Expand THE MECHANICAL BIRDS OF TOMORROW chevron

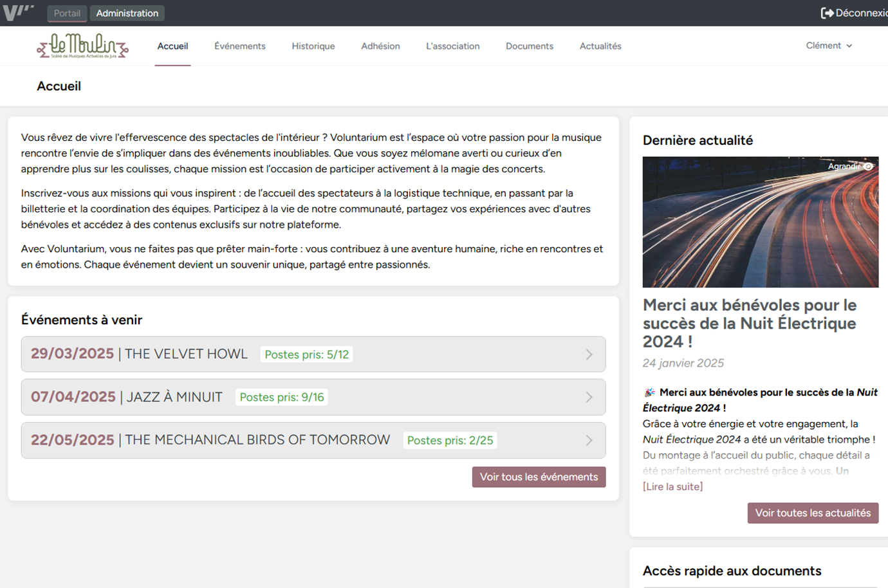pyautogui.click(x=589, y=440)
